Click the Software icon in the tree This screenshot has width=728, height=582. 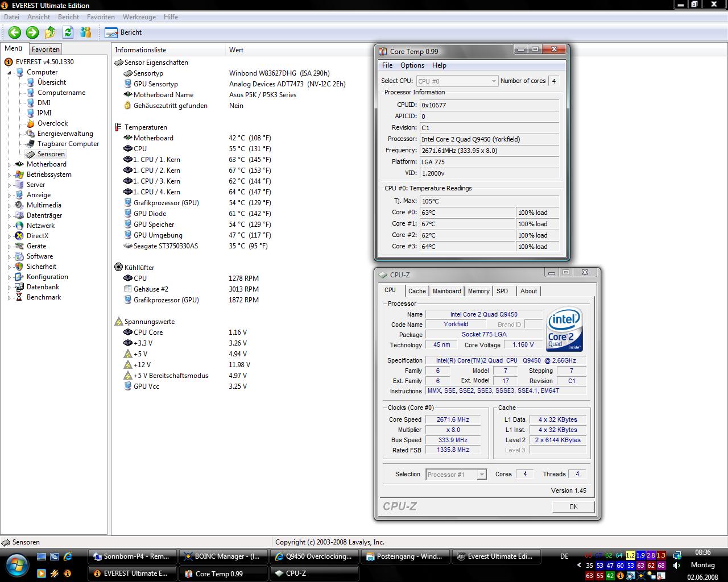[x=19, y=256]
